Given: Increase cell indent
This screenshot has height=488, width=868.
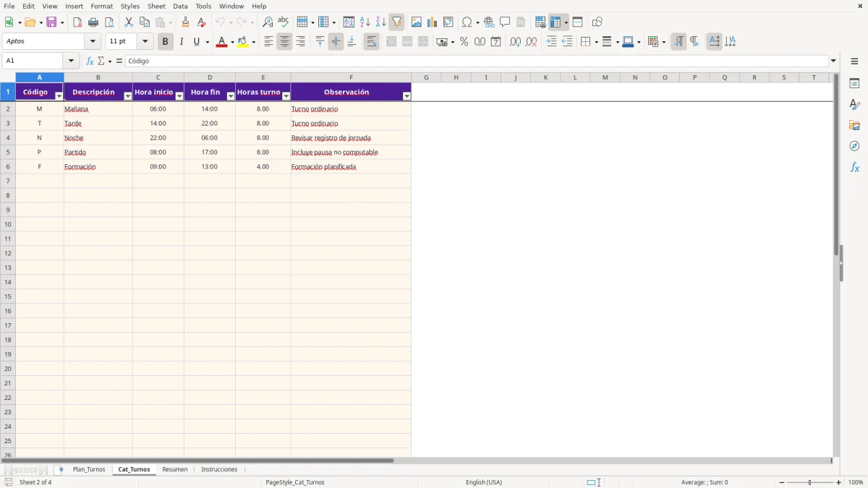Looking at the screenshot, I should (551, 42).
